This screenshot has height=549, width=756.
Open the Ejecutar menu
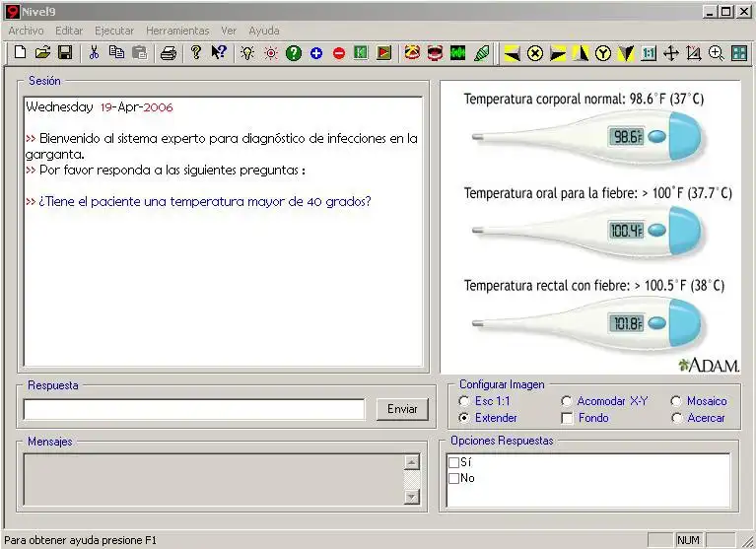pyautogui.click(x=114, y=31)
